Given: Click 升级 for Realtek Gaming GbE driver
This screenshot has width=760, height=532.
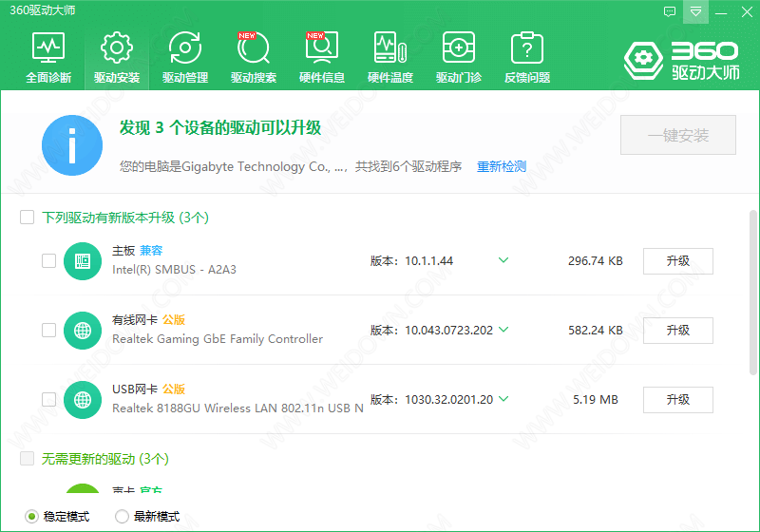Looking at the screenshot, I should (678, 331).
